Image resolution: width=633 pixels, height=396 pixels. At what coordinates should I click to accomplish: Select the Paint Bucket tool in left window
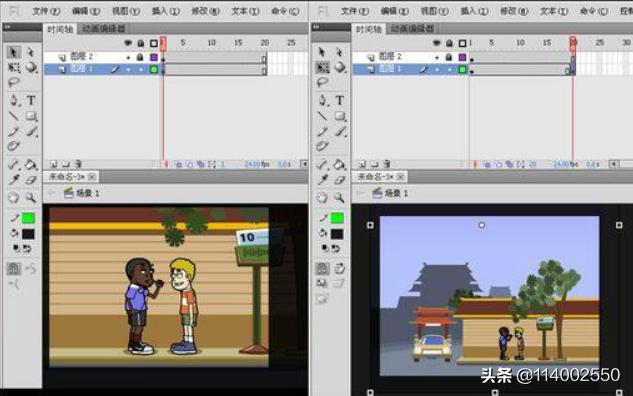(x=31, y=164)
